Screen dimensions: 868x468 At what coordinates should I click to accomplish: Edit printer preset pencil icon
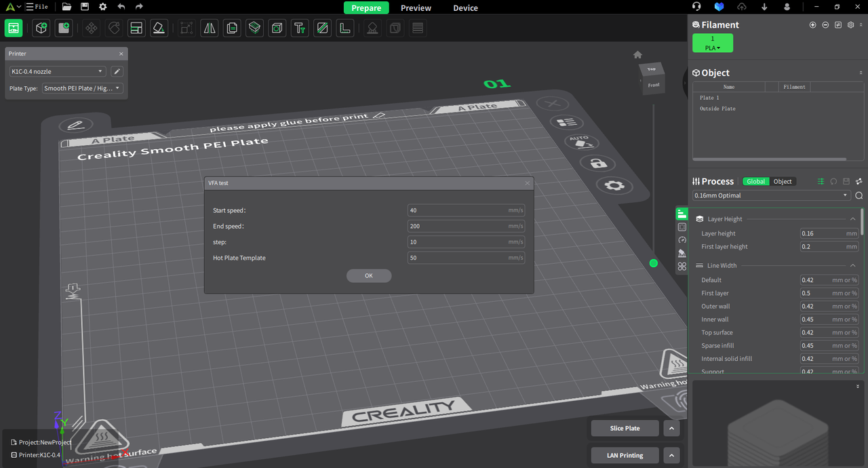pos(117,71)
